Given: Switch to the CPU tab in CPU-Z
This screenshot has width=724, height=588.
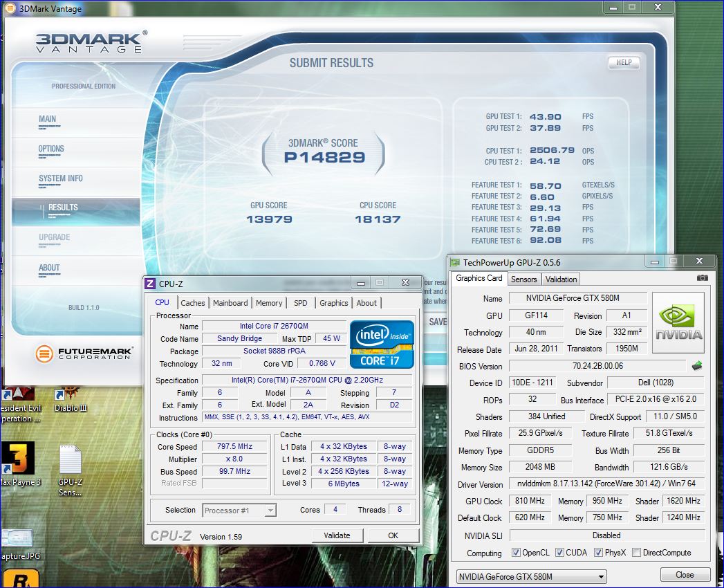Looking at the screenshot, I should click(162, 302).
